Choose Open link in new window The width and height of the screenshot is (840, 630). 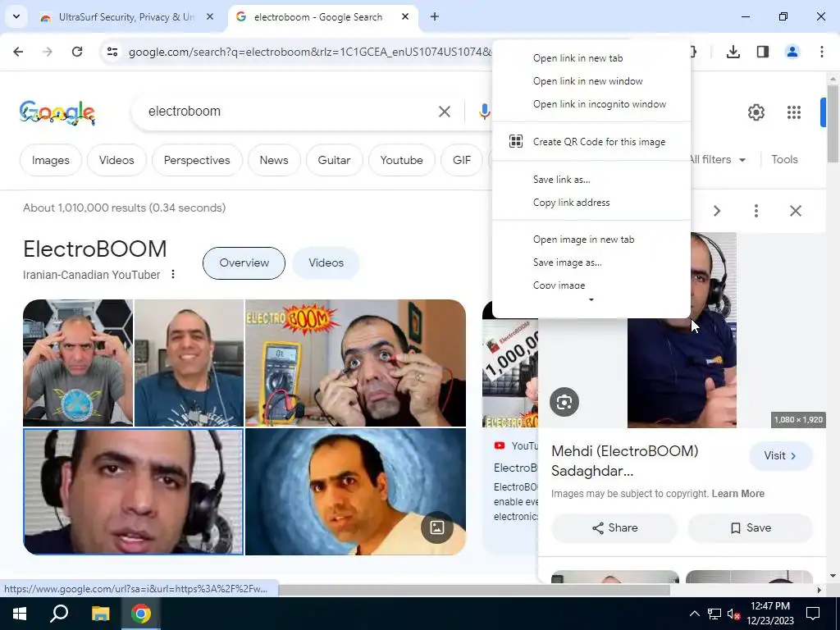point(591,81)
